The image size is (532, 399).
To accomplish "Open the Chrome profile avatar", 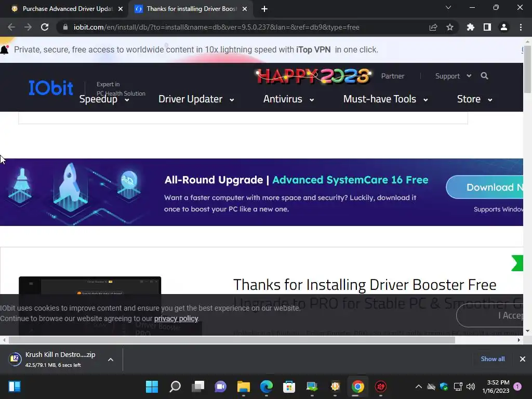I will coord(504,27).
